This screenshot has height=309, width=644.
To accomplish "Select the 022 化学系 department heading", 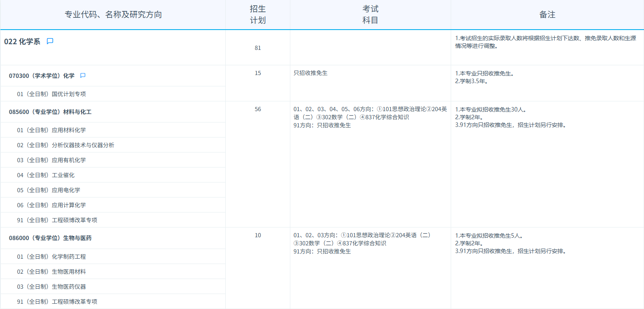I will (22, 42).
